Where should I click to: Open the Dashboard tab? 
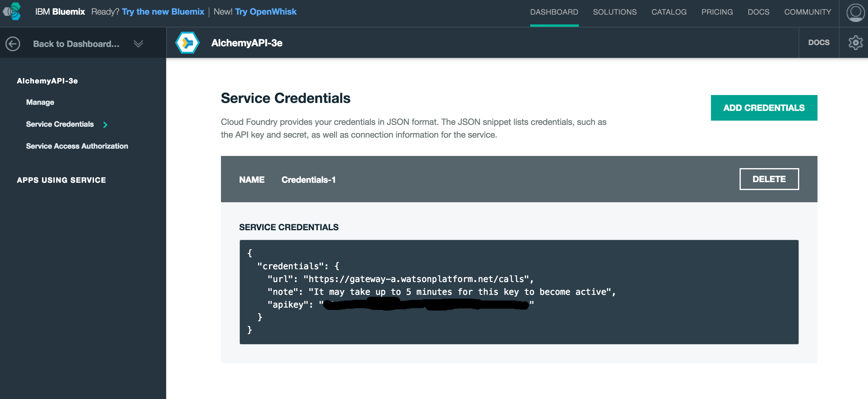(554, 12)
